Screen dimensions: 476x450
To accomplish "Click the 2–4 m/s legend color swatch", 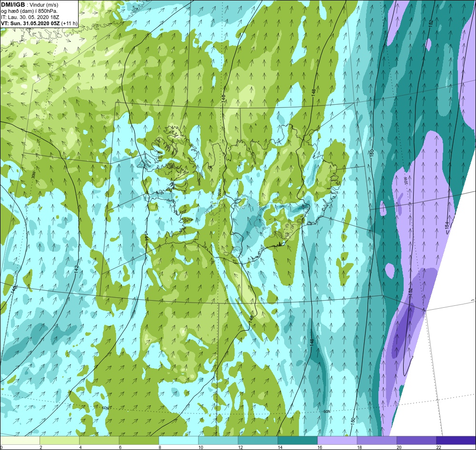I will (x=59, y=440).
